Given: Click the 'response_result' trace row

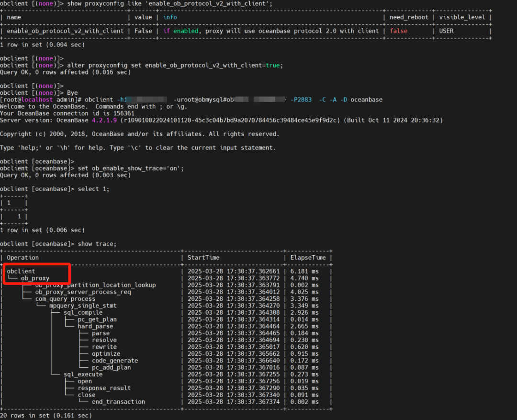Looking at the screenshot, I should click(x=166, y=388).
